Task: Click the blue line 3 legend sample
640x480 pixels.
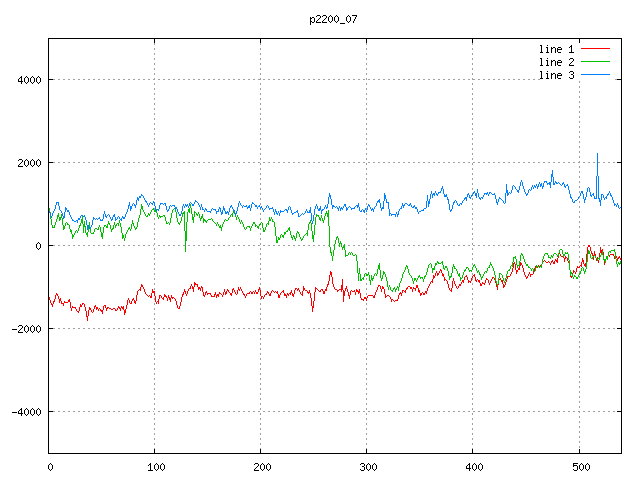Action: [x=595, y=75]
